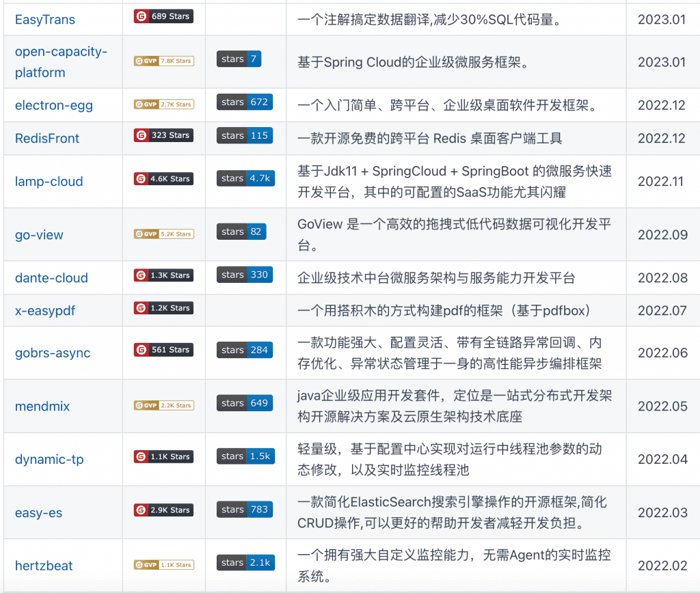Open the dynamic-tp project link
Screen dimensions: 700x593
(49, 459)
